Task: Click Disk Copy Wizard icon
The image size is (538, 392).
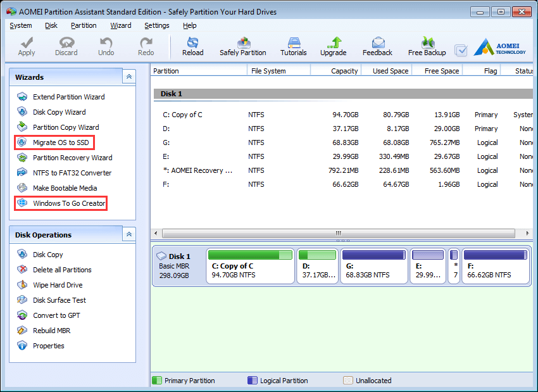Action: [22, 112]
